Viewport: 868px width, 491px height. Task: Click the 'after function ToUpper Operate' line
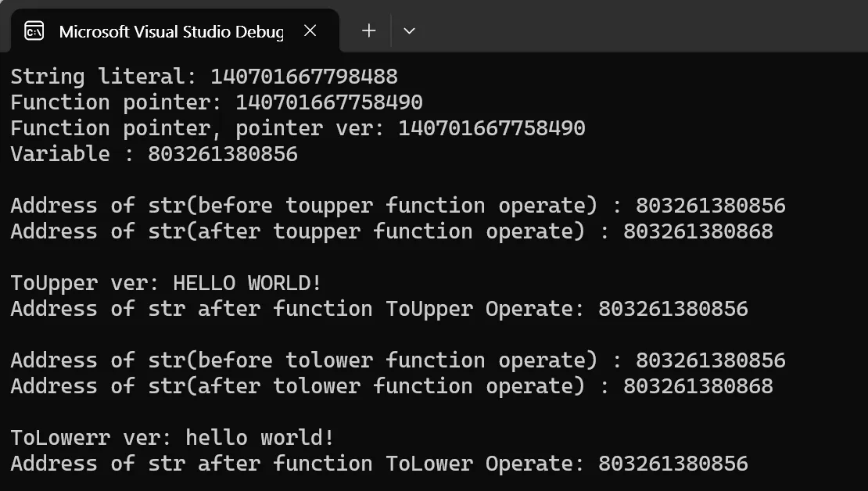[x=378, y=309]
